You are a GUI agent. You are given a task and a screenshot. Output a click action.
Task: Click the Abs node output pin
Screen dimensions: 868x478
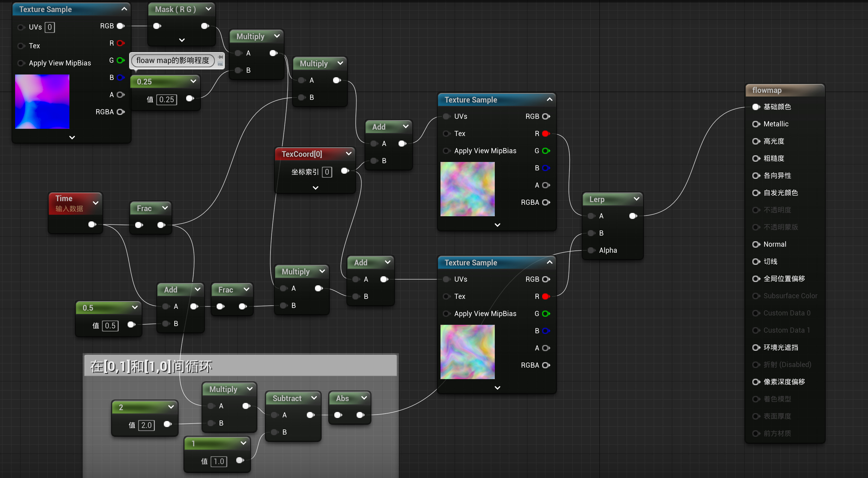click(x=360, y=415)
